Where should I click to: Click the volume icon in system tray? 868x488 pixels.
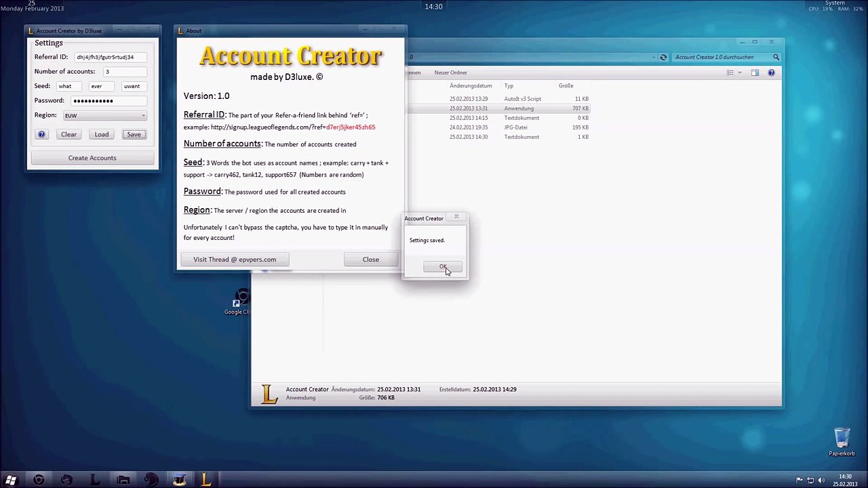[821, 481]
